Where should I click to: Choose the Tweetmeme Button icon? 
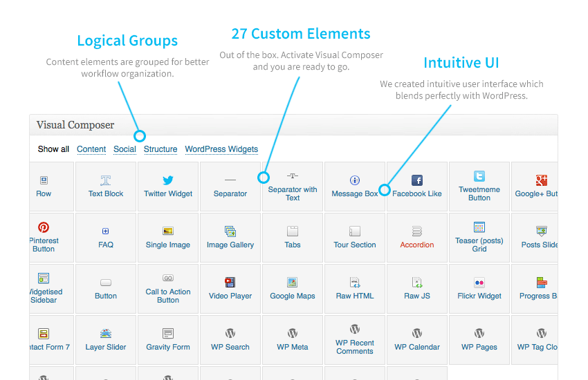479,176
